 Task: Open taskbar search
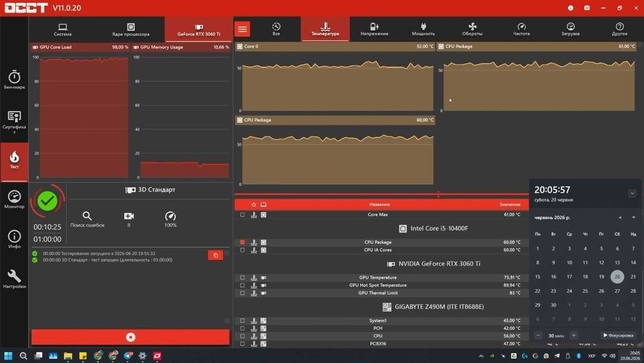coord(23,356)
